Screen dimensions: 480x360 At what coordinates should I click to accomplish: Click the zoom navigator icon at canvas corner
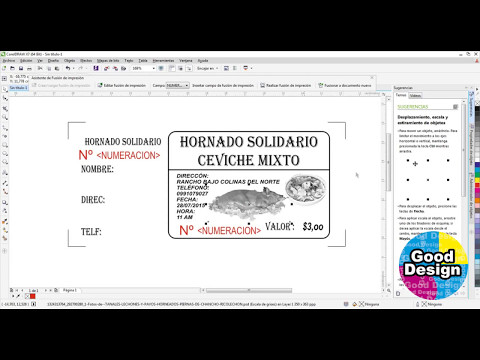[x=389, y=291]
